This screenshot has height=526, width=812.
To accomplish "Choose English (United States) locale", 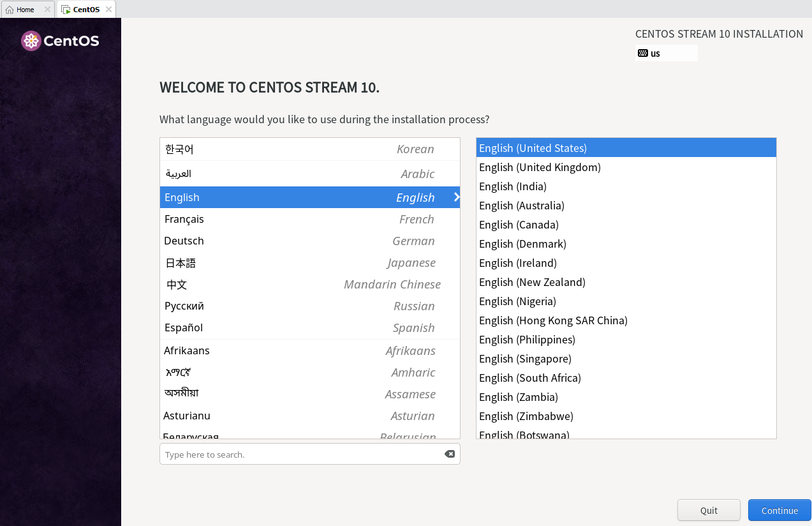I will 626,148.
